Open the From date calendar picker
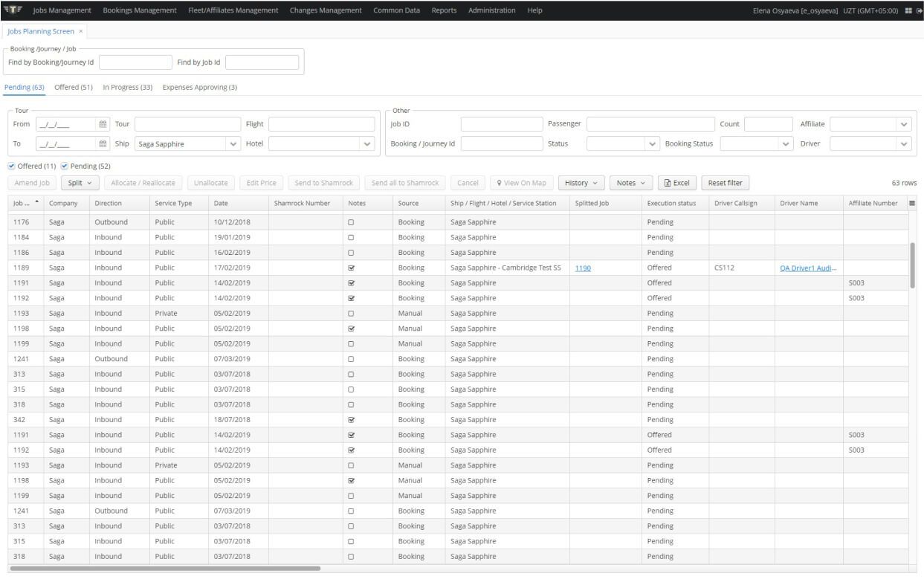The height and width of the screenshot is (582, 924). 103,124
